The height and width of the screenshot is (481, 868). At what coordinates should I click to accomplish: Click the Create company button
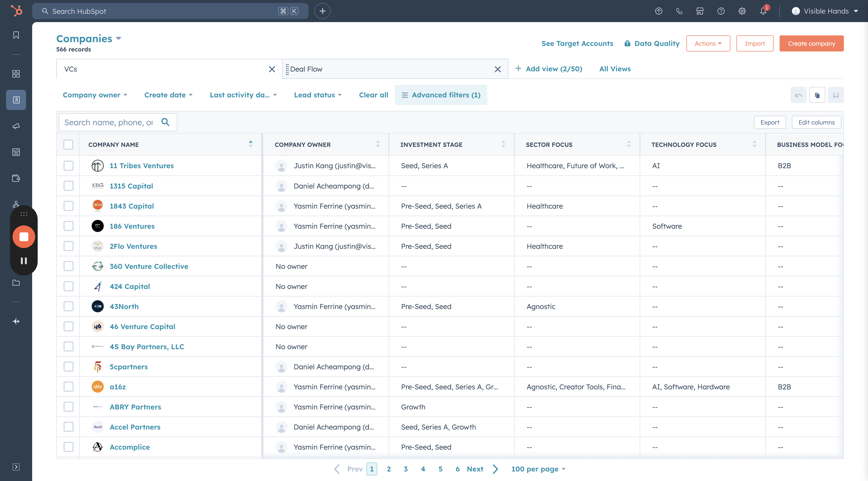(x=811, y=43)
